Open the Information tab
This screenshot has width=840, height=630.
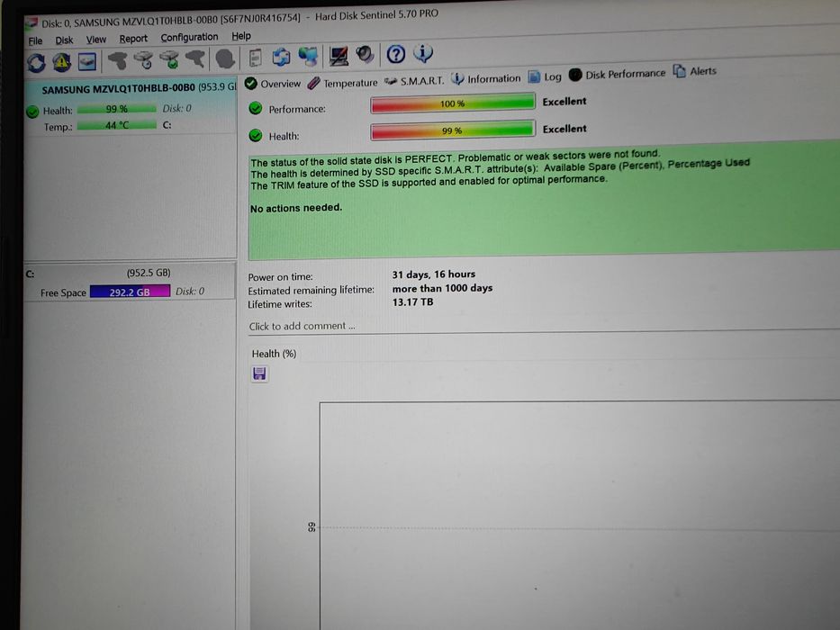tap(486, 79)
